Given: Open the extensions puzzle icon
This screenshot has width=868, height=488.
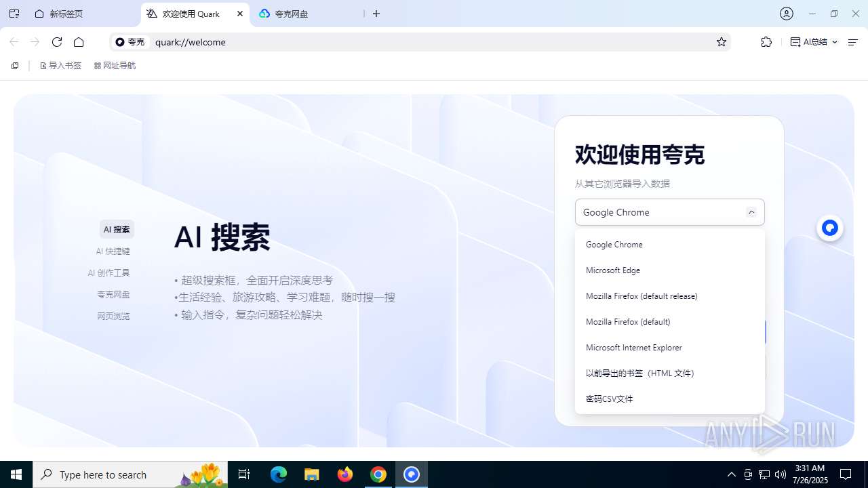Looking at the screenshot, I should pos(766,42).
